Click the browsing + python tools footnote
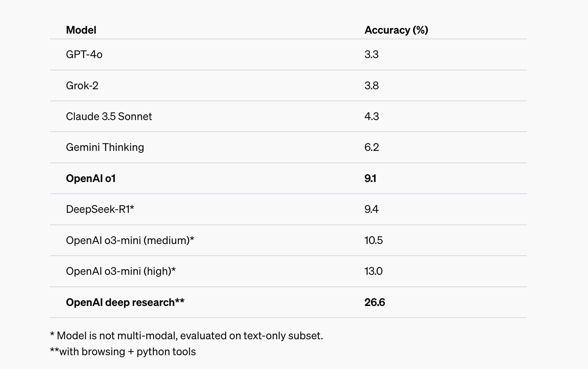Viewport: 588px width, 369px height. 123,352
